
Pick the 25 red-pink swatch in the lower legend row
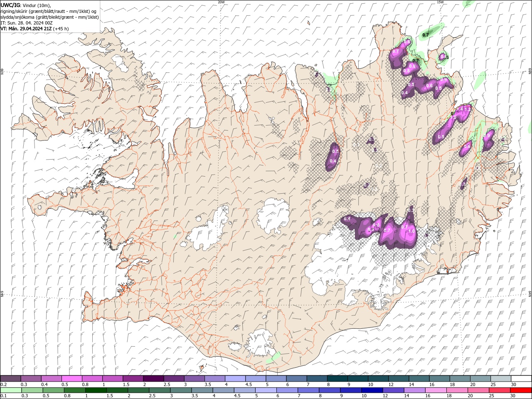click(499, 390)
